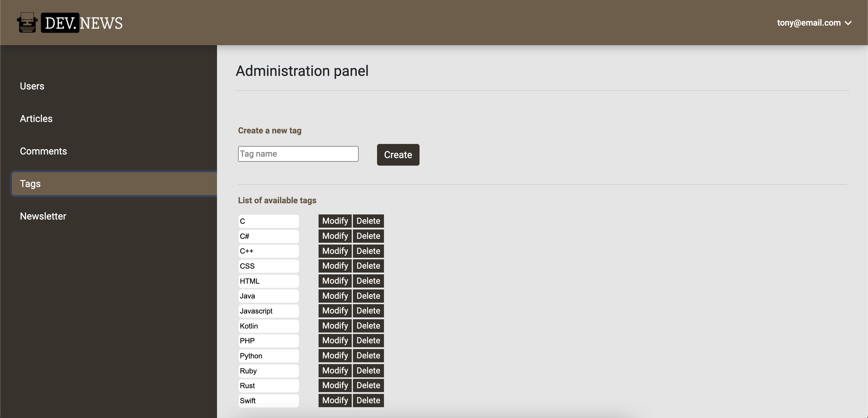
Task: Open the Users section
Action: coord(32,86)
